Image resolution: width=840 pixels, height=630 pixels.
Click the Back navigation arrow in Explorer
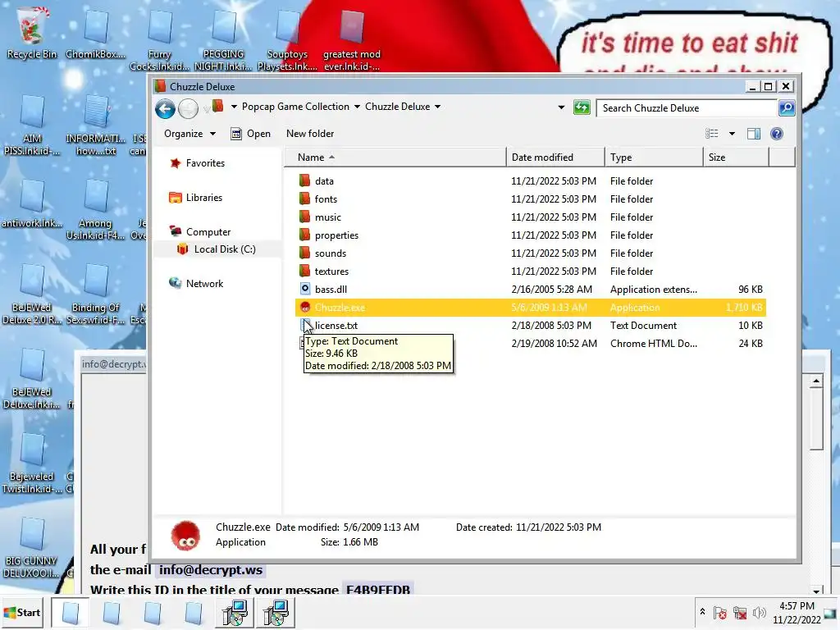click(x=165, y=109)
